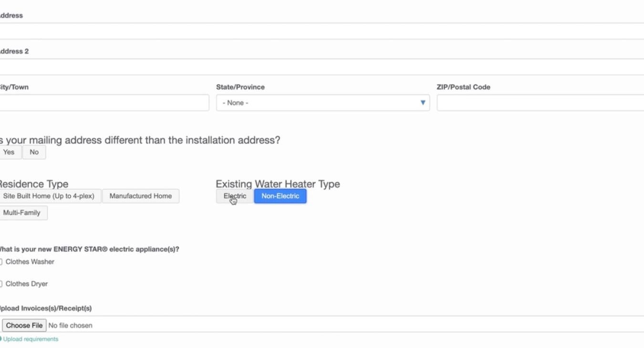This screenshot has width=644, height=348.
Task: Click the Non-Electric water heater button
Action: [x=280, y=196]
